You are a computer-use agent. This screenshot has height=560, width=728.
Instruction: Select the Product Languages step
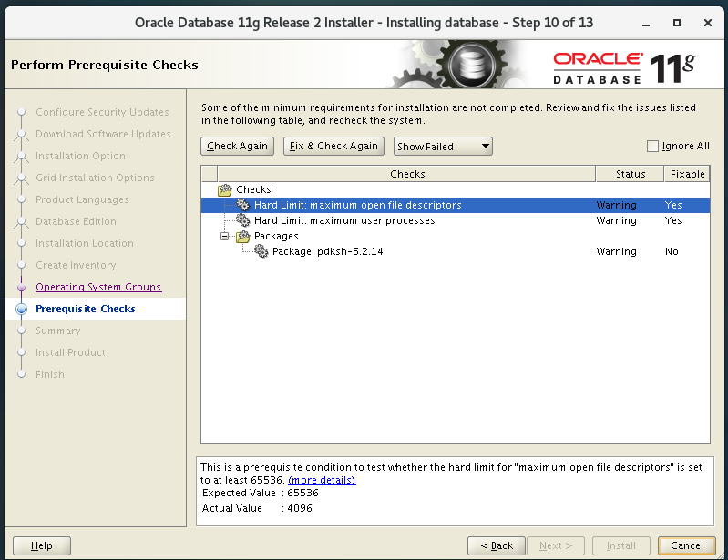coord(82,200)
